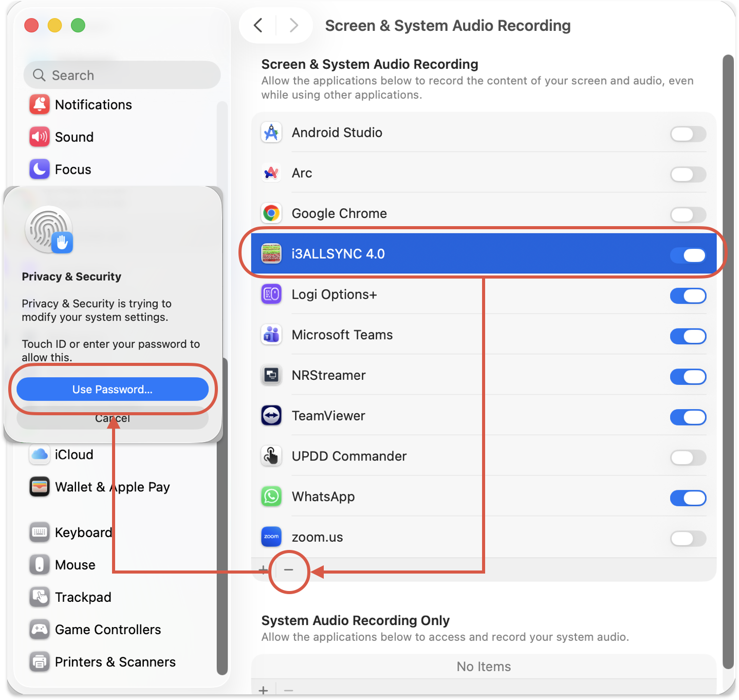
Task: Click the Google Chrome icon
Action: (x=271, y=213)
